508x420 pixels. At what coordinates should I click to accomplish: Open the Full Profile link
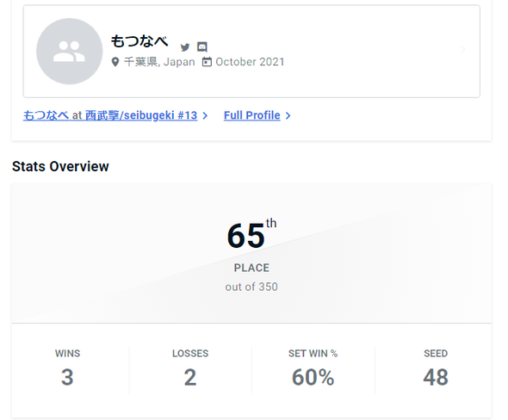click(251, 115)
